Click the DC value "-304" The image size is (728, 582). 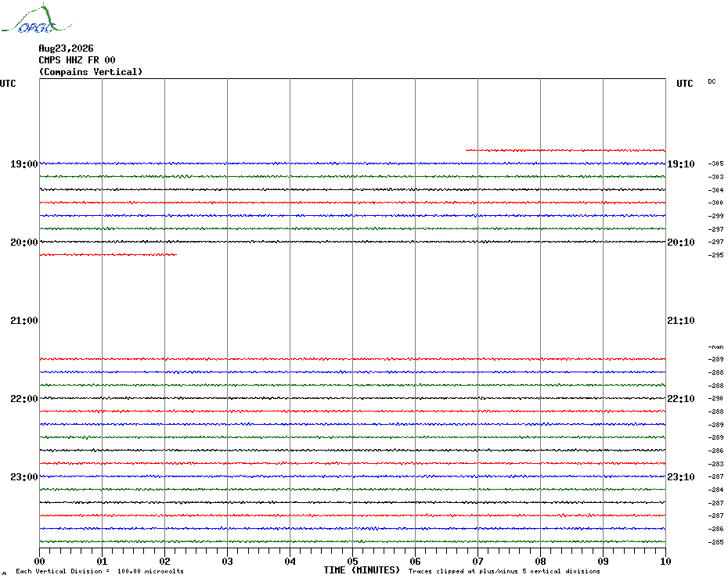point(715,190)
